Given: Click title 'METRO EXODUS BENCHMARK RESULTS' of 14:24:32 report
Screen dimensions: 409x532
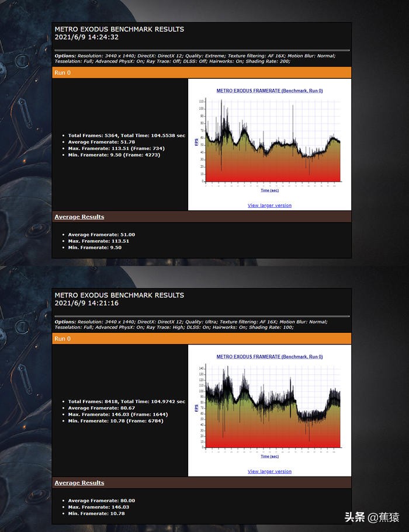Looking at the screenshot, I should (119, 29).
